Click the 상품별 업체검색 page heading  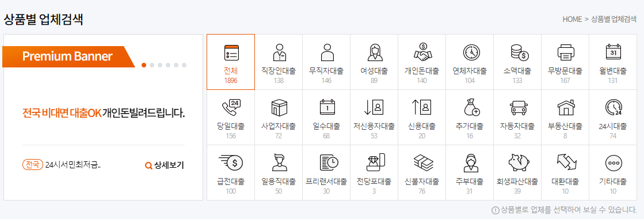(44, 20)
